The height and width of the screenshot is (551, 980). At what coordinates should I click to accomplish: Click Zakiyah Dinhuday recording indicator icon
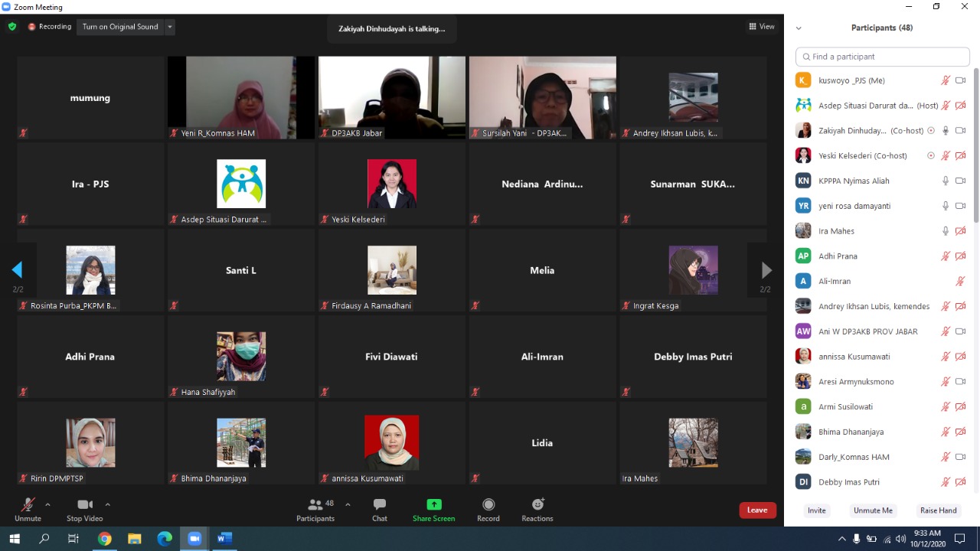coord(931,131)
